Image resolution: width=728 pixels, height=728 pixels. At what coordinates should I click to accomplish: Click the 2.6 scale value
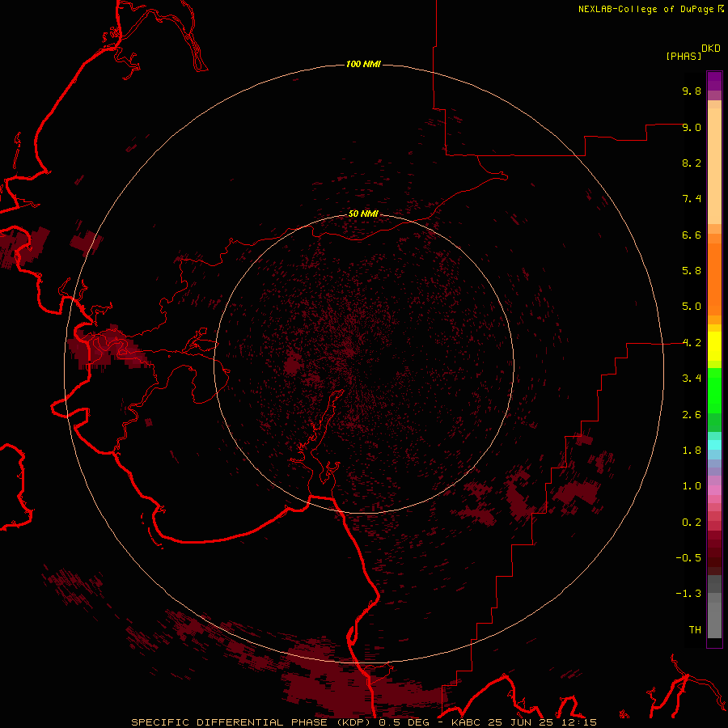(x=692, y=415)
